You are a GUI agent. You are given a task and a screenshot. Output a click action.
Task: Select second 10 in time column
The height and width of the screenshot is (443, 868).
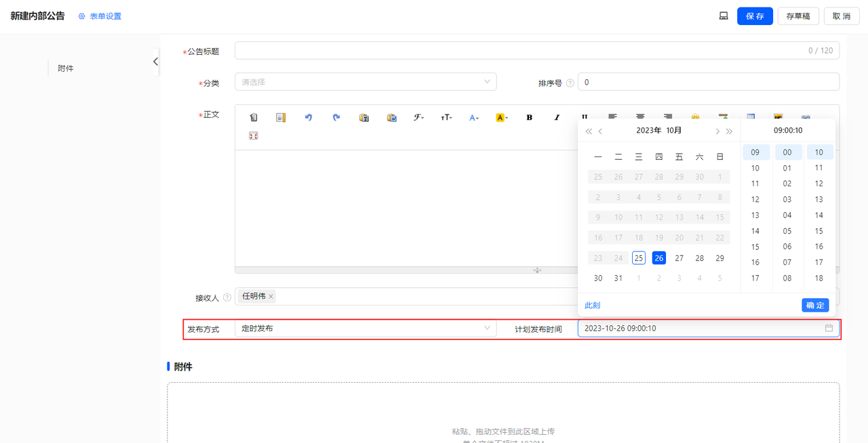pos(819,152)
